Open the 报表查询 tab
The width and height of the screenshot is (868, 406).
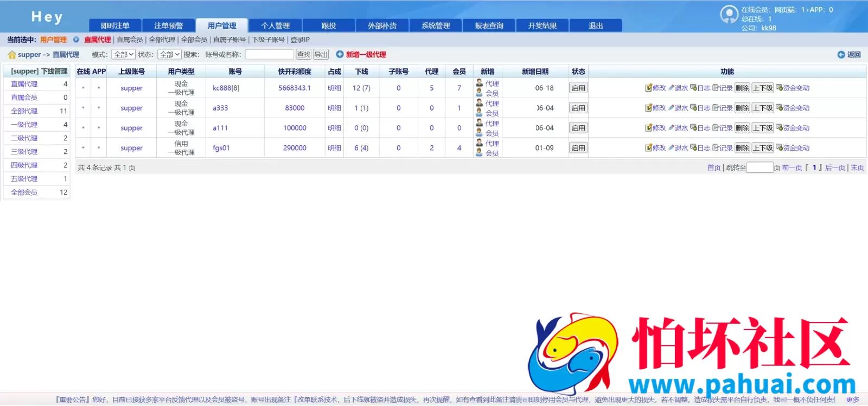(489, 25)
